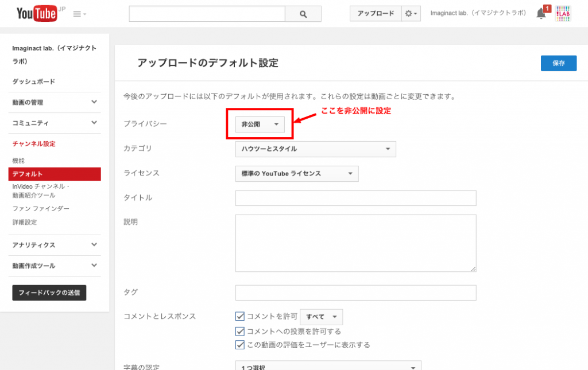Open the notifications bell
This screenshot has height=370, width=588.
(x=541, y=14)
